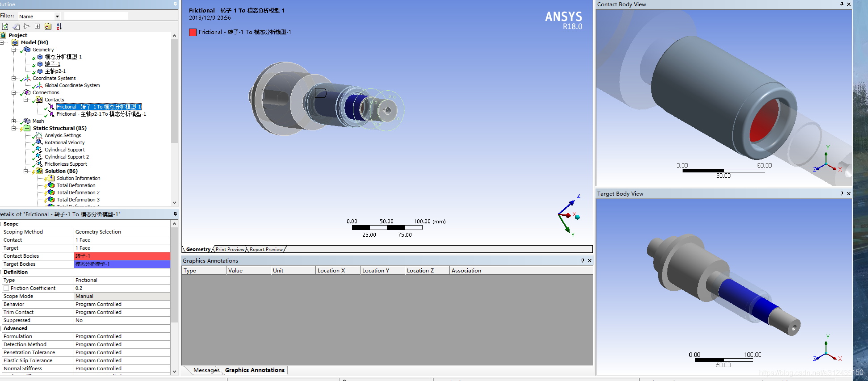Collapse the Geometry node
868x381 pixels.
pyautogui.click(x=13, y=50)
